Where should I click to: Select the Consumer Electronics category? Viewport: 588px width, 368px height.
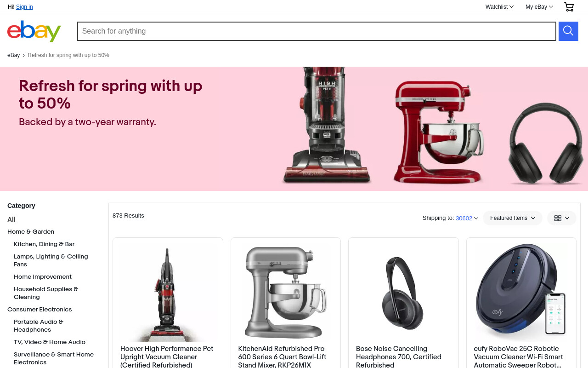tap(40, 310)
